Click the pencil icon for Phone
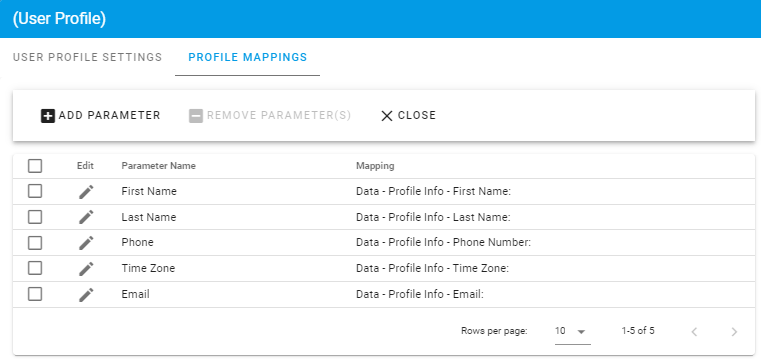Viewport: 761px width, 360px height. (x=86, y=243)
